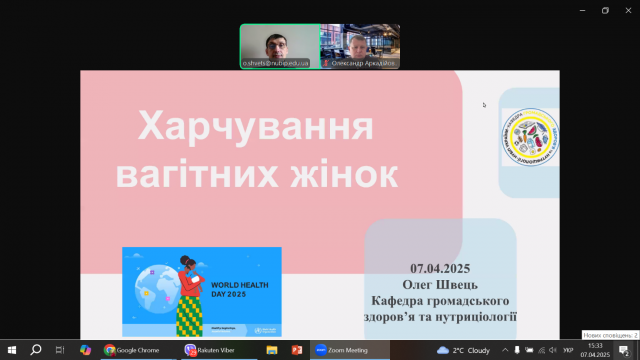
Task: Click the date 07.04.2025 on slide
Action: [x=440, y=269]
